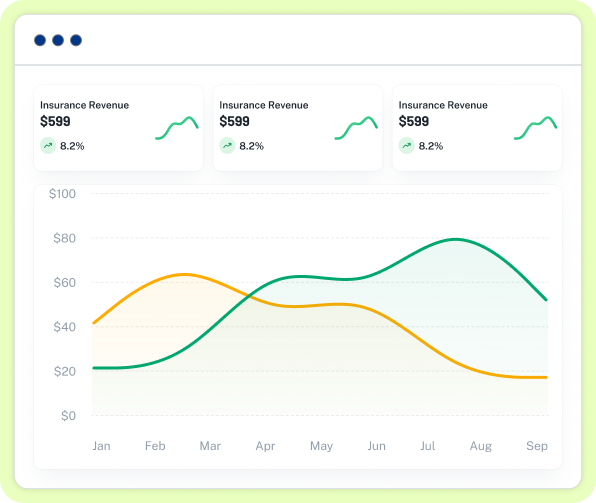Viewport: 596px width, 503px height.
Task: Click where the green and orange lines cross
Action: tap(249, 295)
